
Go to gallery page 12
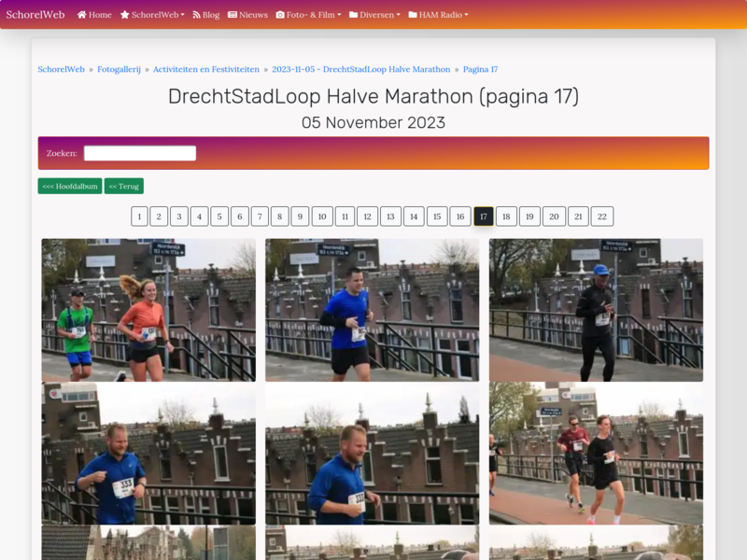coord(367,217)
